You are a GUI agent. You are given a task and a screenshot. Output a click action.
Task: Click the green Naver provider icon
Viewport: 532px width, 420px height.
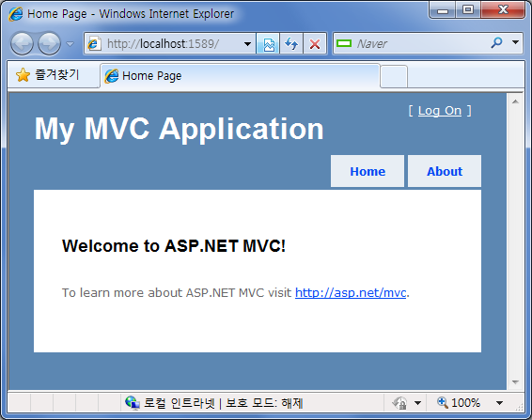[344, 43]
